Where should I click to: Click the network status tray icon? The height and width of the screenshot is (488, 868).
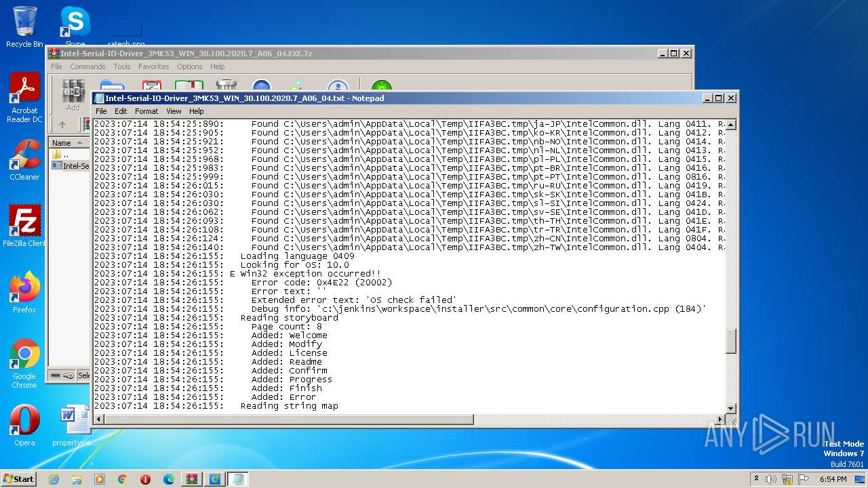coord(787,479)
